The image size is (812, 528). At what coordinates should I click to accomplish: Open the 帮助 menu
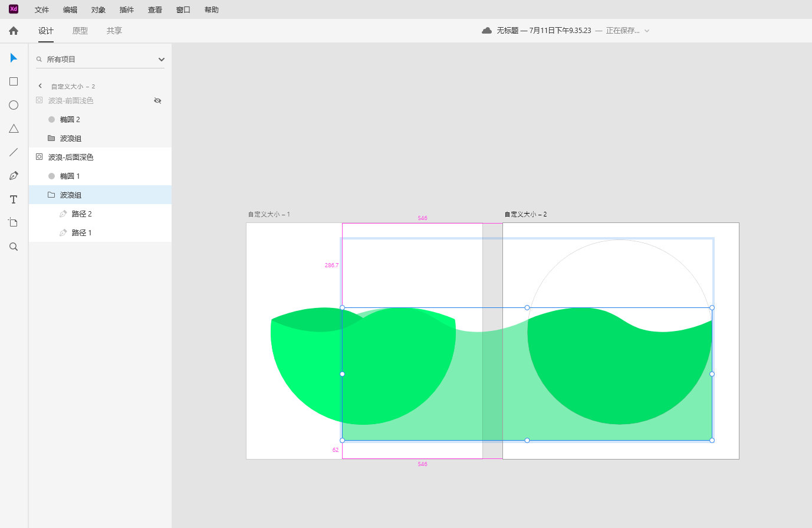pos(212,10)
